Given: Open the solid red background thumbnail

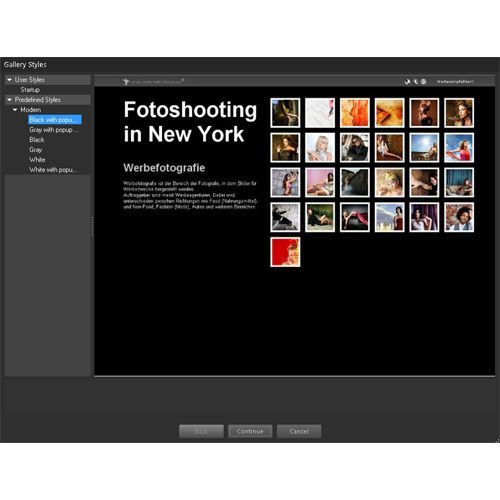Looking at the screenshot, I should pos(285,252).
